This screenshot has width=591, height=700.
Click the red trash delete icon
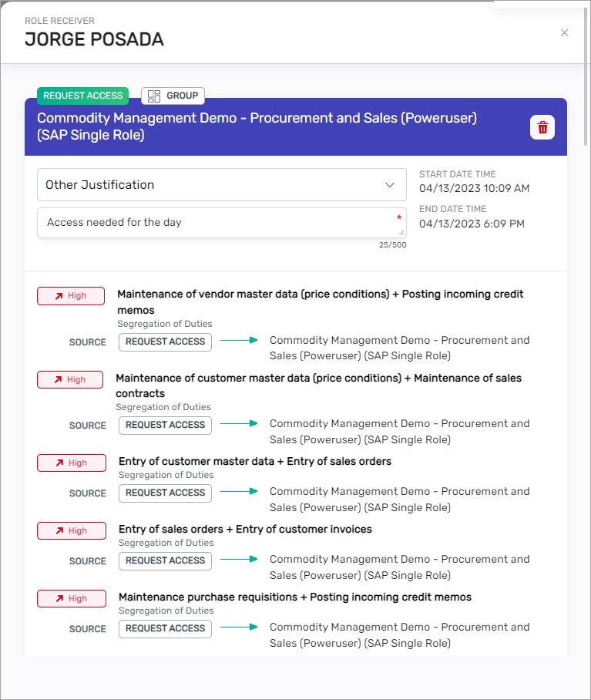[x=542, y=127]
